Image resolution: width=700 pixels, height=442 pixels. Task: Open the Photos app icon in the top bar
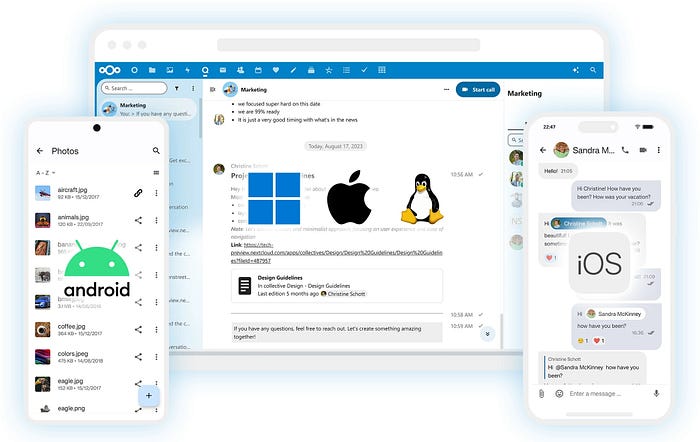click(170, 70)
